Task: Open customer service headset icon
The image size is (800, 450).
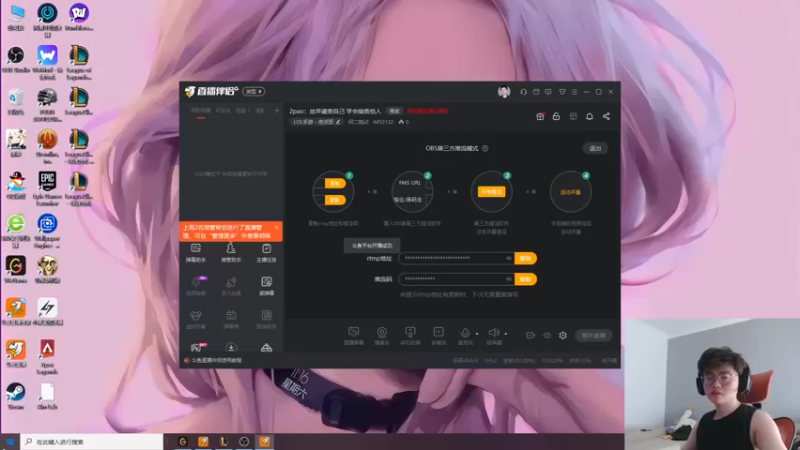Action: [523, 92]
